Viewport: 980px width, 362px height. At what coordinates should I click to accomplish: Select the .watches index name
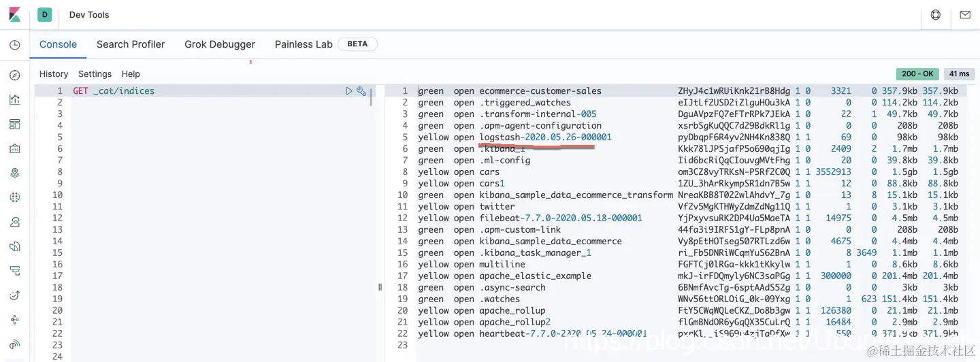point(500,299)
